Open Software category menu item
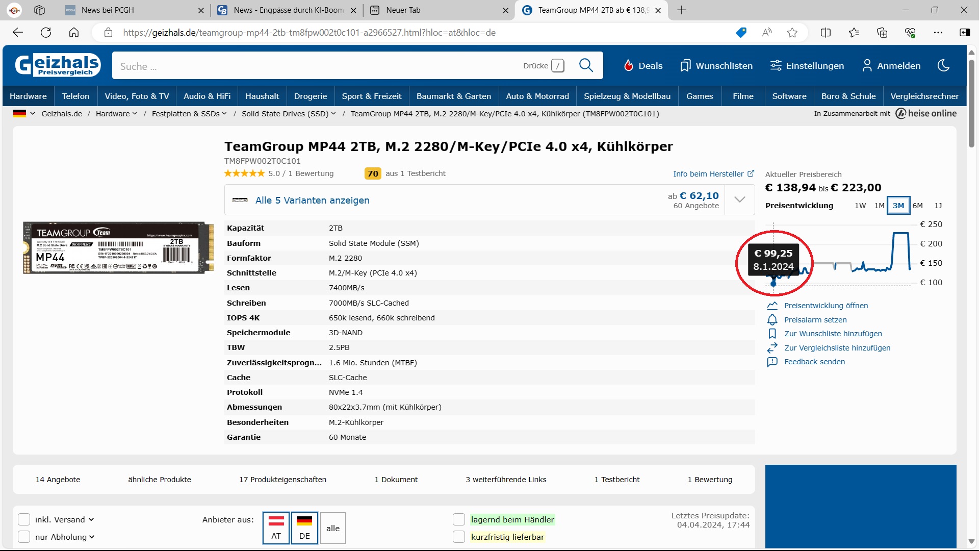This screenshot has height=551, width=980. (x=789, y=96)
